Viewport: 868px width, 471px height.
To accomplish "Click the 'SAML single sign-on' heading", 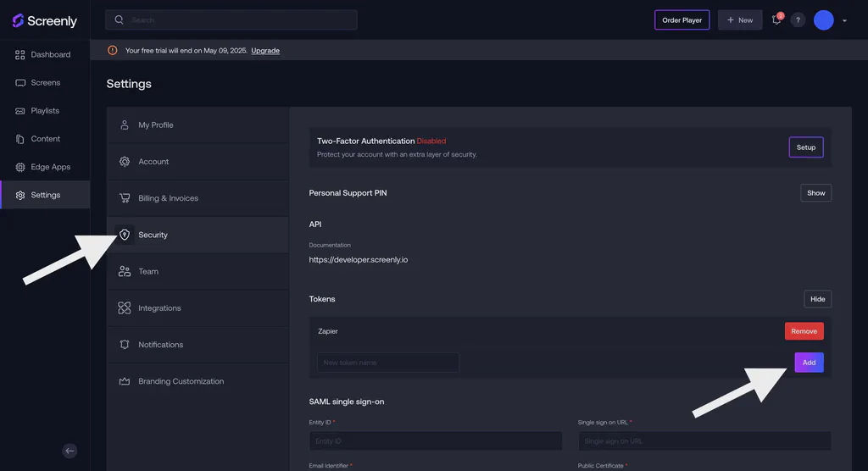I will [x=347, y=402].
